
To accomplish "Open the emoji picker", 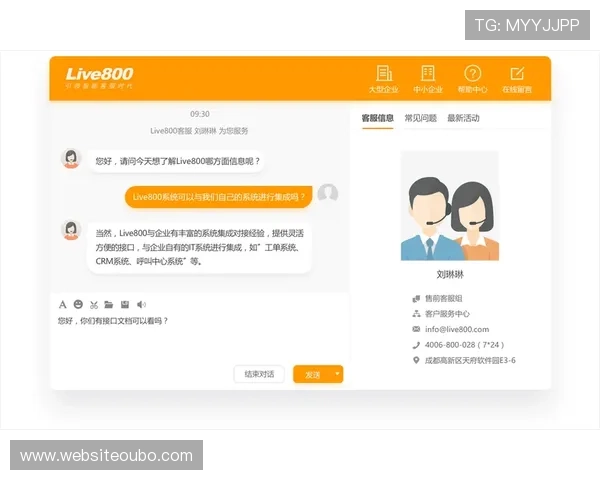I will (x=78, y=304).
